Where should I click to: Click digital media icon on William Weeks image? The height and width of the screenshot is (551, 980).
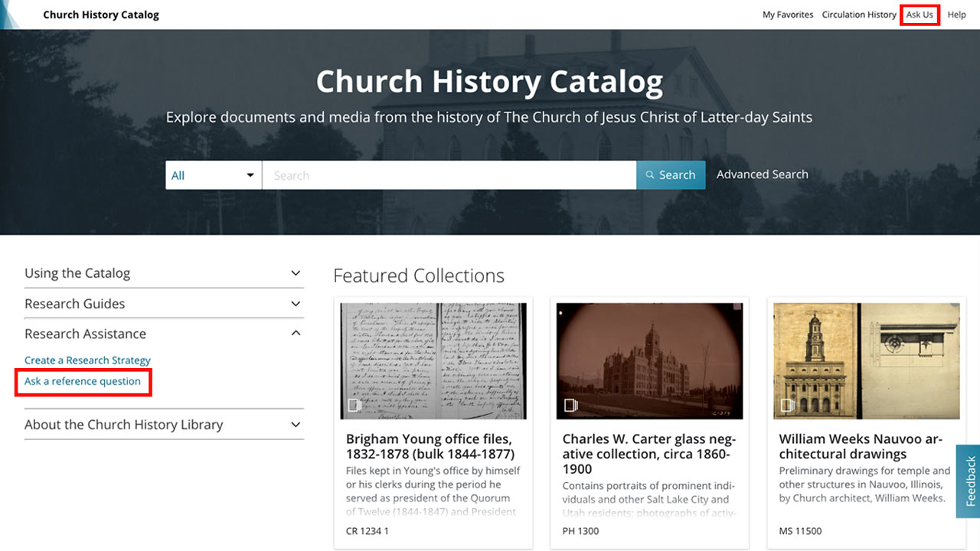click(x=787, y=405)
